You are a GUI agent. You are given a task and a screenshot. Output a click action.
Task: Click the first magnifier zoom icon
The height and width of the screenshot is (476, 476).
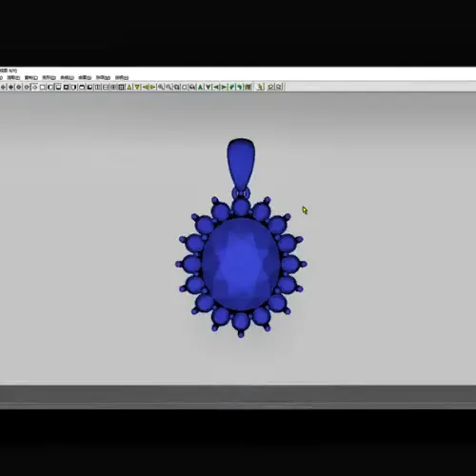(161, 87)
